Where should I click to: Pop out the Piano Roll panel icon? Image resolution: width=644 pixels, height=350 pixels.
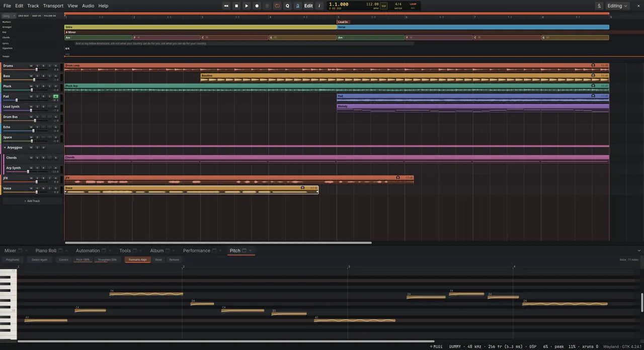click(x=60, y=251)
